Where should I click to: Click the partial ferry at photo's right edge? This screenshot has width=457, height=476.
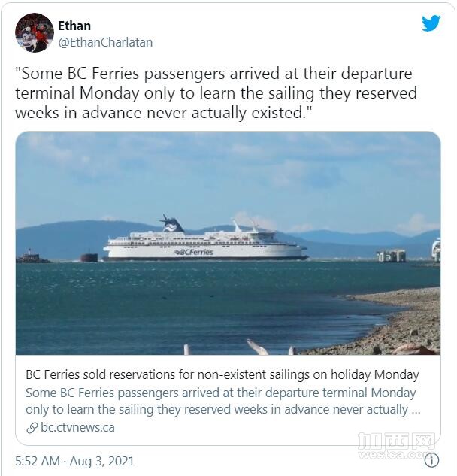coord(436,250)
